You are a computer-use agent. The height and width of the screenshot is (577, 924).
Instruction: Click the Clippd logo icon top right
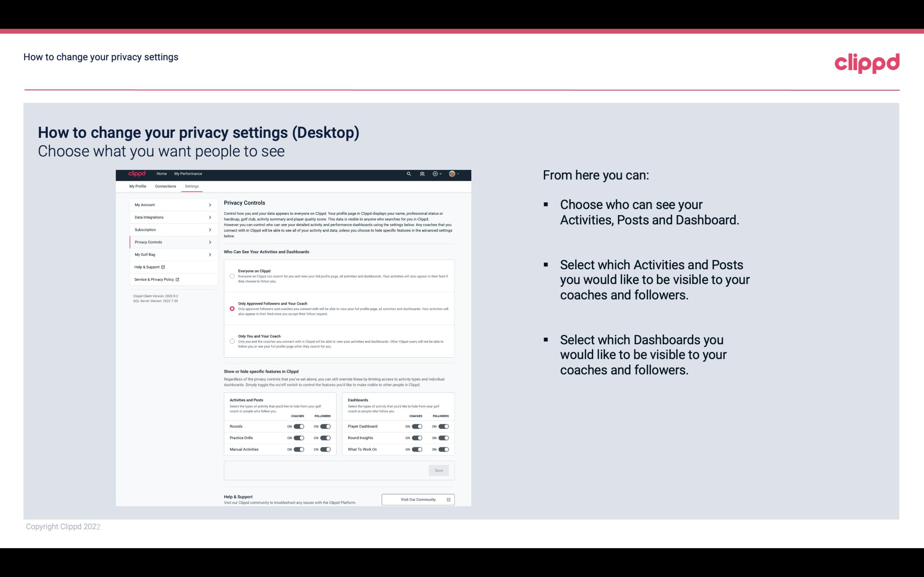click(x=867, y=62)
